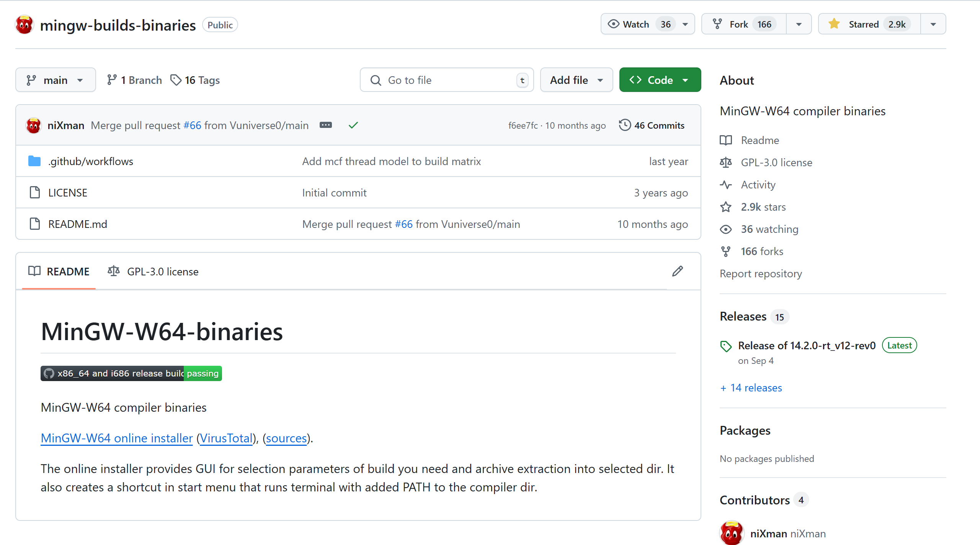Viewport: 980px width, 545px height.
Task: Click the clock icon for 46 Commits
Action: tap(625, 125)
